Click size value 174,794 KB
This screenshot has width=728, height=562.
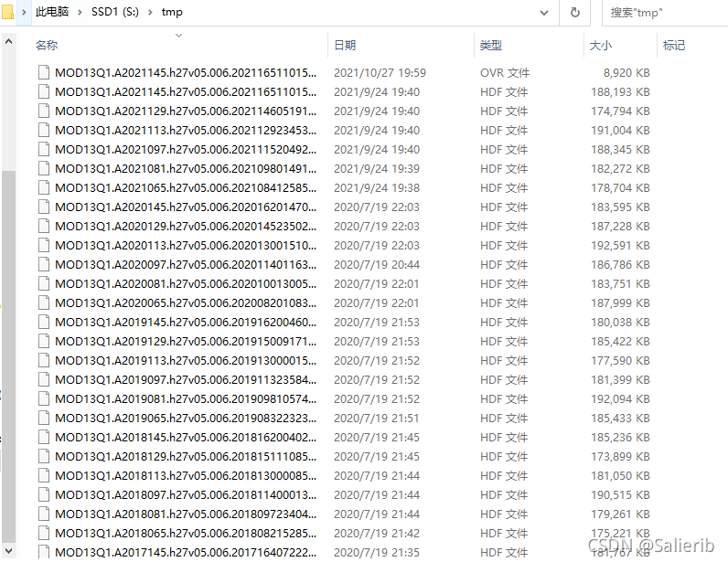(x=620, y=111)
